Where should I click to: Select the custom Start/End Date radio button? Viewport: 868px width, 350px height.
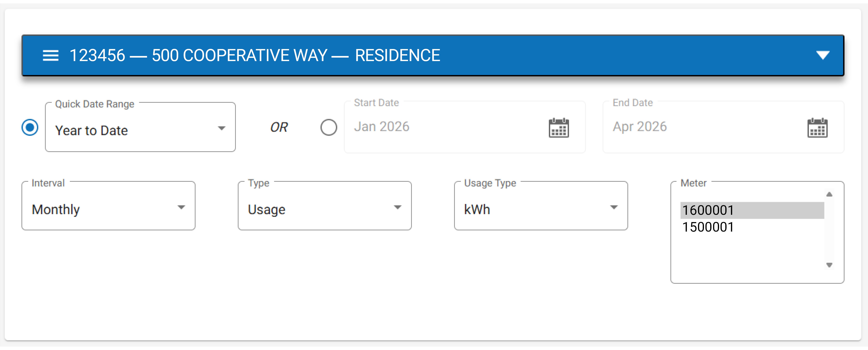point(329,127)
